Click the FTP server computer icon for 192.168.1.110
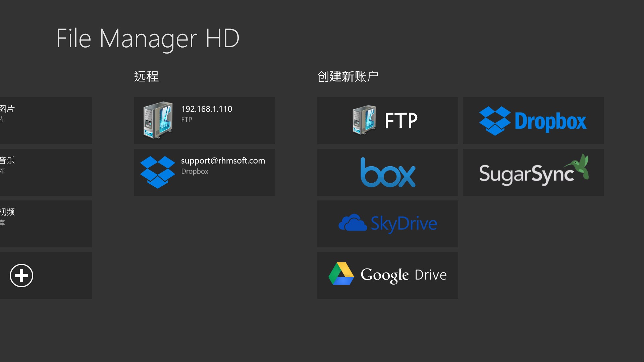Image resolution: width=644 pixels, height=362 pixels. [x=158, y=120]
